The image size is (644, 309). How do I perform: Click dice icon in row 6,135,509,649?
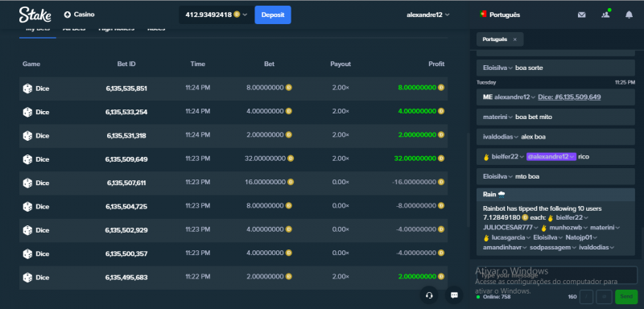tap(27, 159)
